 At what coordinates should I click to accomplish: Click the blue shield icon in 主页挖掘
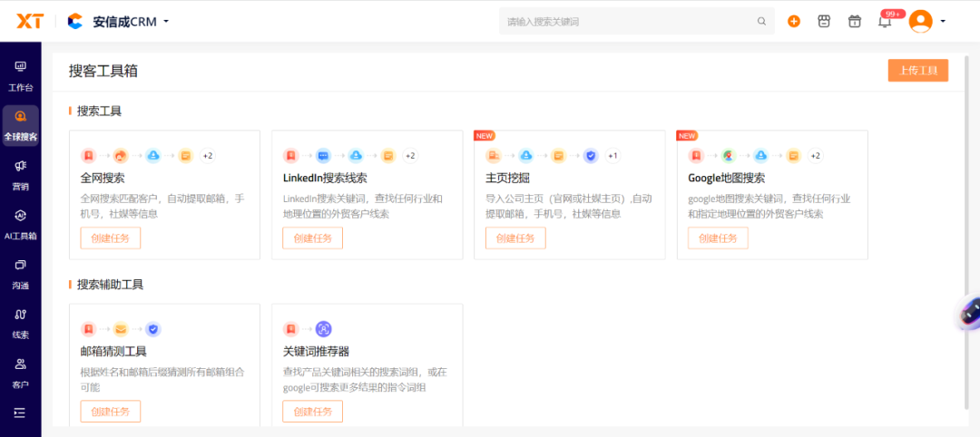(591, 155)
